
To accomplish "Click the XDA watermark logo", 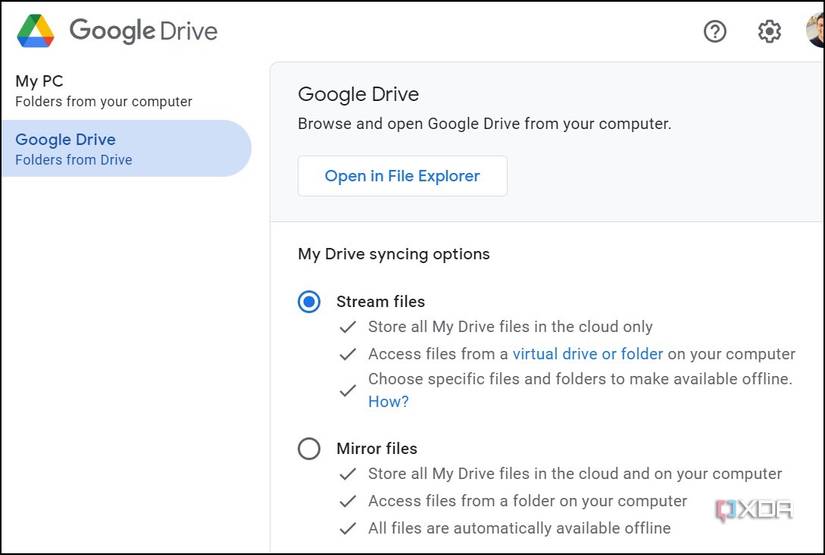I will tap(753, 510).
